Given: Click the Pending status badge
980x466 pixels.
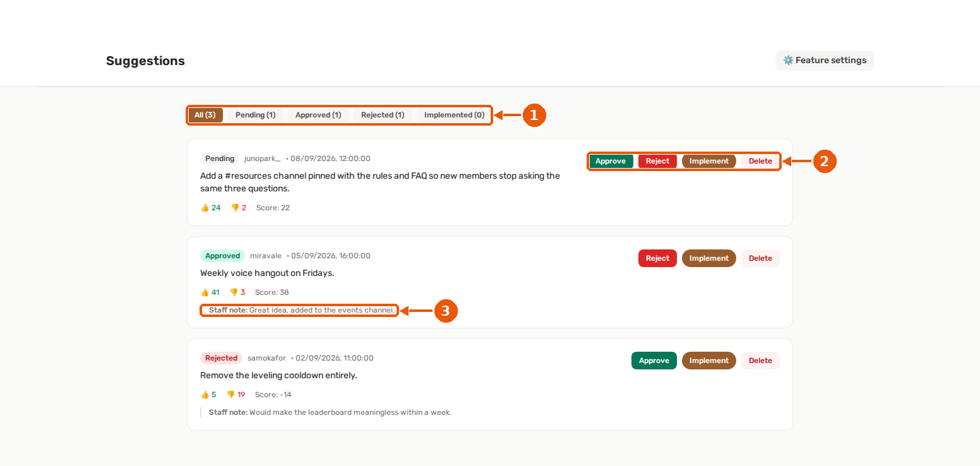Looking at the screenshot, I should (220, 158).
